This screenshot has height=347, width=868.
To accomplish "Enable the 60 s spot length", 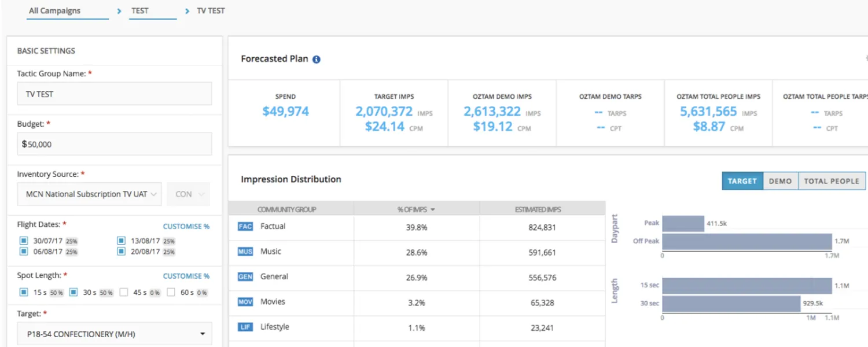I will [x=171, y=293].
